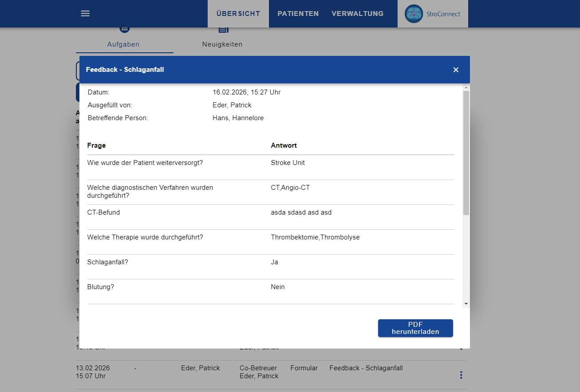
Task: Download the feedback as PDF
Action: coord(415,328)
